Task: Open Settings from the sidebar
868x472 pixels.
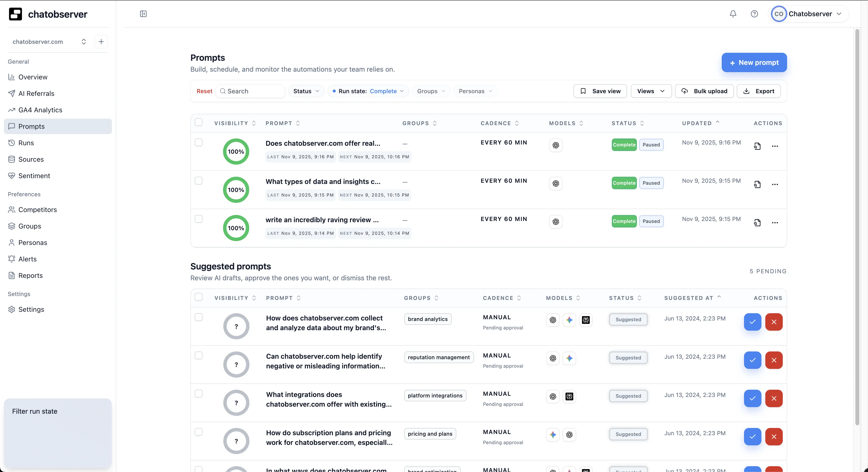Action: click(31, 309)
